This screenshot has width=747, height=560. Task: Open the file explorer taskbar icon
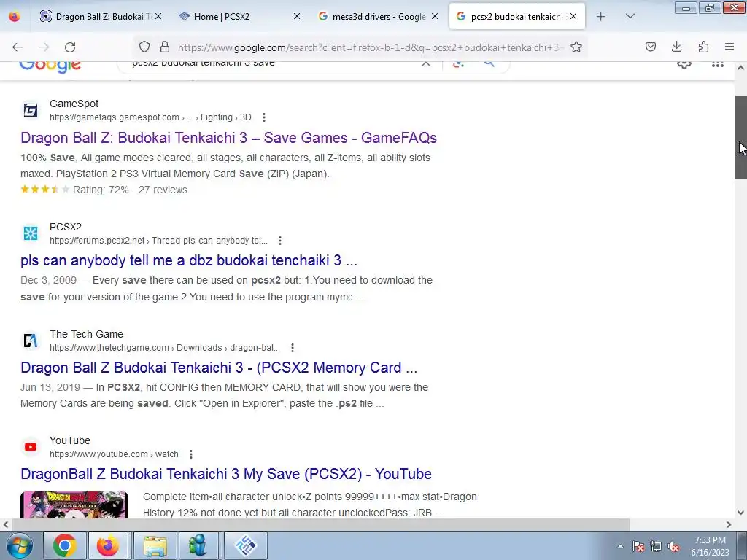[x=155, y=545]
